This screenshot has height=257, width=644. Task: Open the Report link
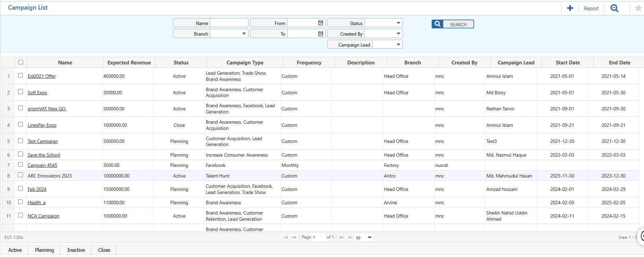(591, 9)
